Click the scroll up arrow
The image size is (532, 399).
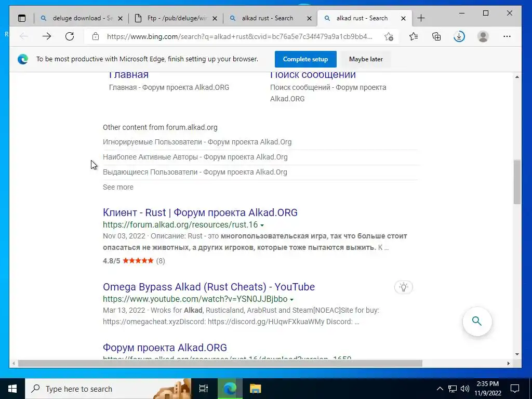pyautogui.click(x=517, y=77)
